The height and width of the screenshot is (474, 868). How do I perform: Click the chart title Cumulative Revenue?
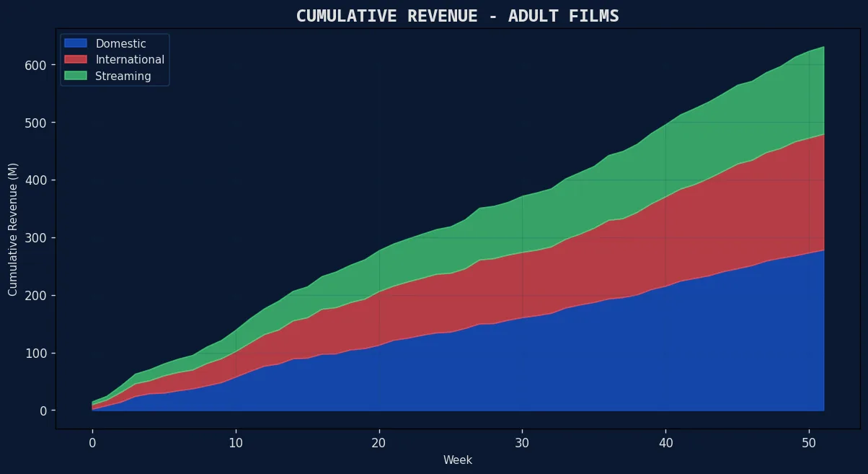click(457, 16)
